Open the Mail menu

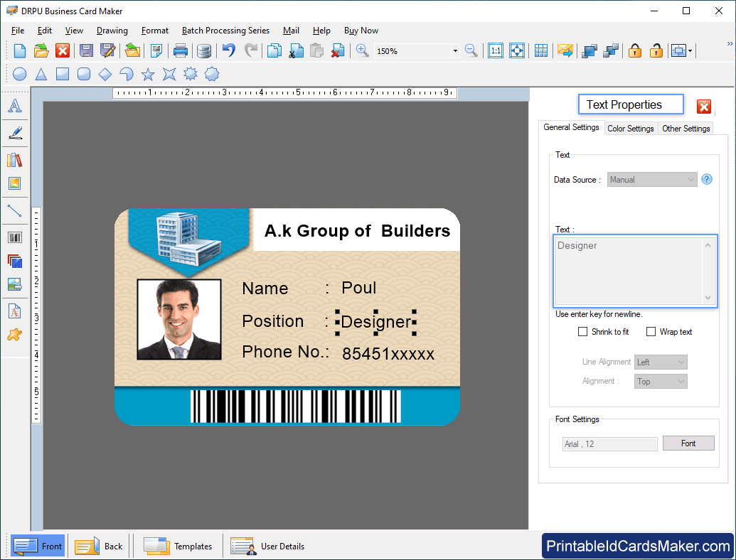coord(291,31)
